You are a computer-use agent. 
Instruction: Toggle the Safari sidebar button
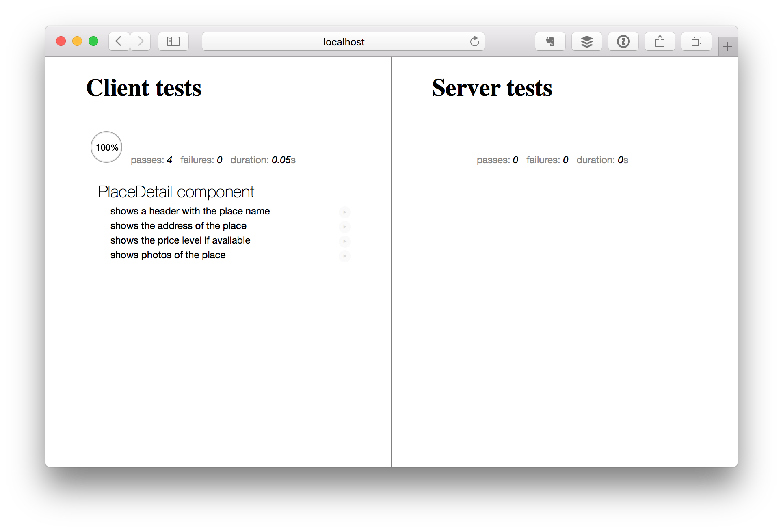click(173, 41)
